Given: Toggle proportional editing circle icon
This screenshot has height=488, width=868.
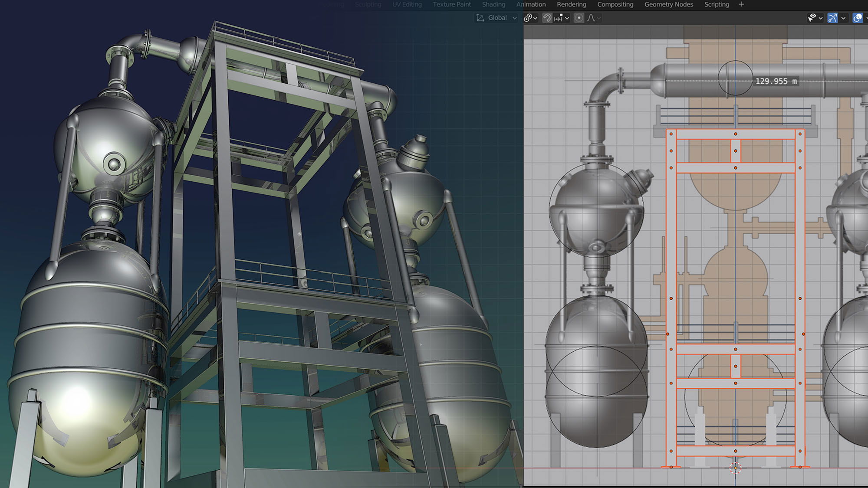Looking at the screenshot, I should tap(579, 18).
